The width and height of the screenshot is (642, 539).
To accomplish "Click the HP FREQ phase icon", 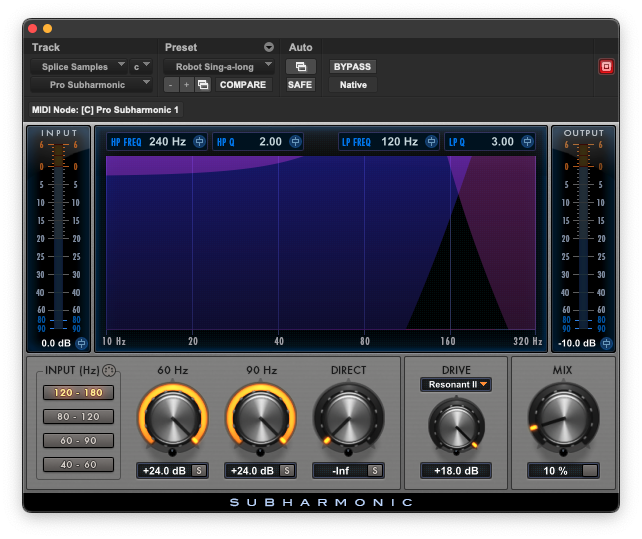I will click(x=199, y=142).
